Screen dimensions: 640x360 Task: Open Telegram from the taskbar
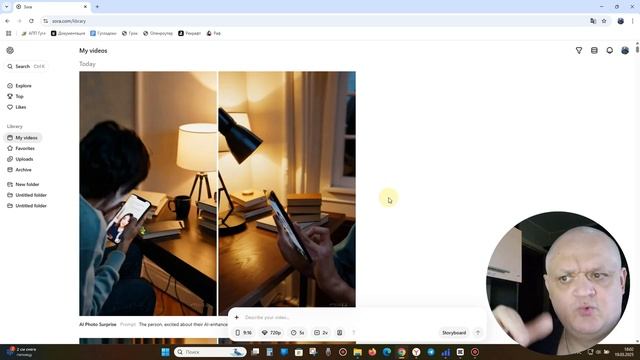(x=431, y=352)
